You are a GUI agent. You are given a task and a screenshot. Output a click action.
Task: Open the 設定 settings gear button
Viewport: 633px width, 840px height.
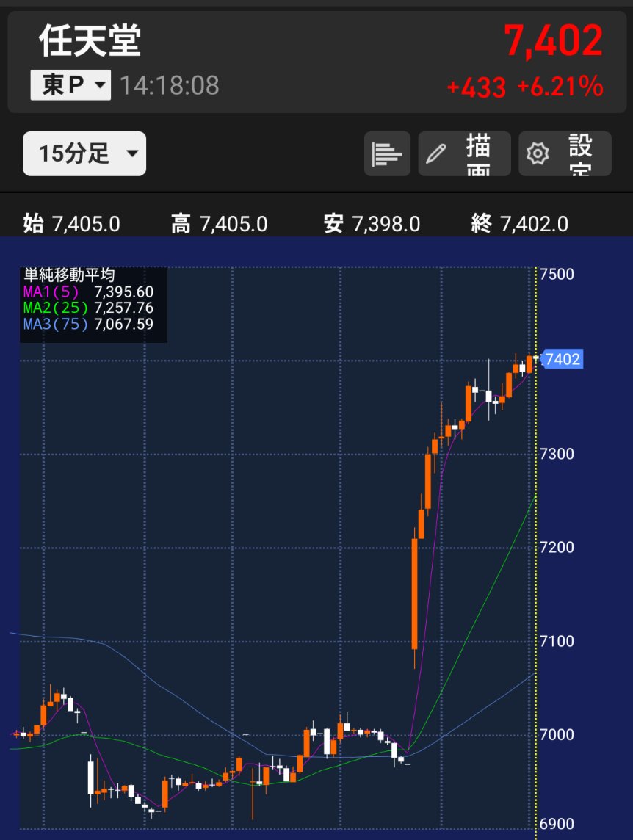[565, 153]
